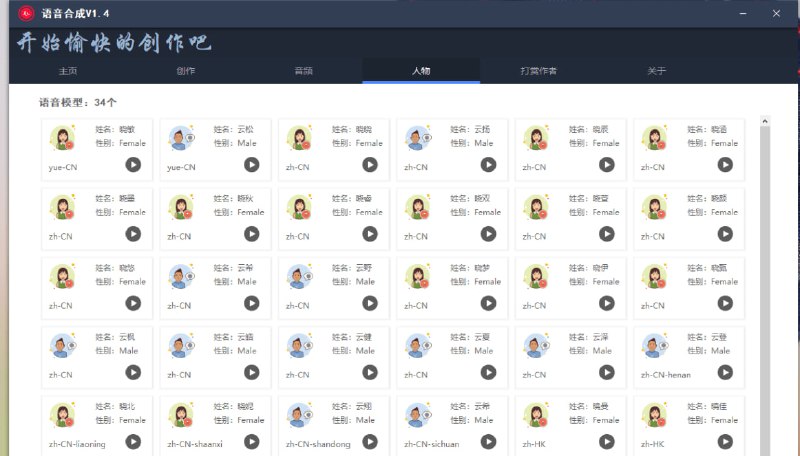Play voice sample for 晓梦

tap(488, 303)
